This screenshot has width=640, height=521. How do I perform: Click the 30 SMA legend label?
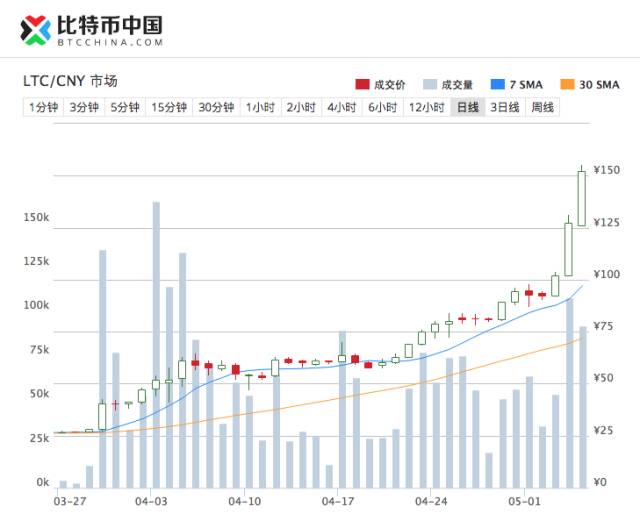tap(599, 85)
